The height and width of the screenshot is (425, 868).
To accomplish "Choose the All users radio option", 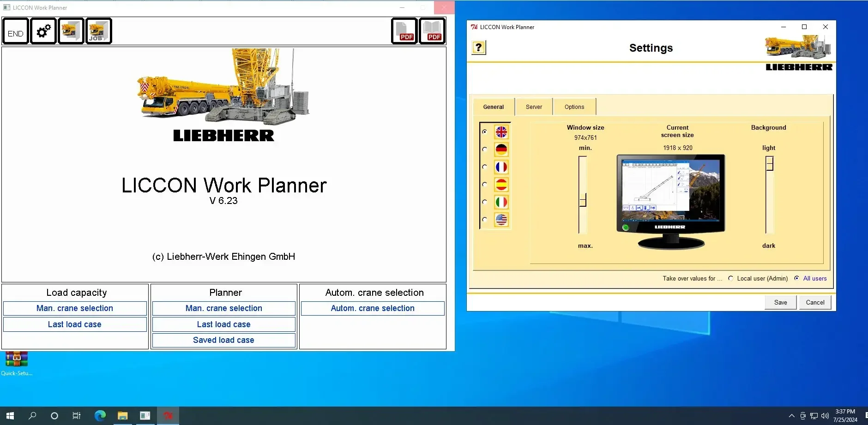I will (x=797, y=278).
